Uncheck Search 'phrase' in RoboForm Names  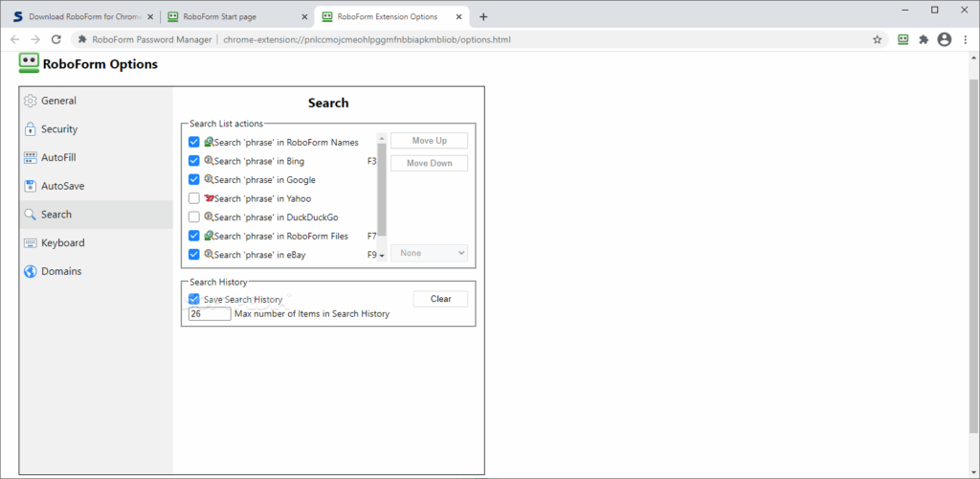click(x=193, y=142)
